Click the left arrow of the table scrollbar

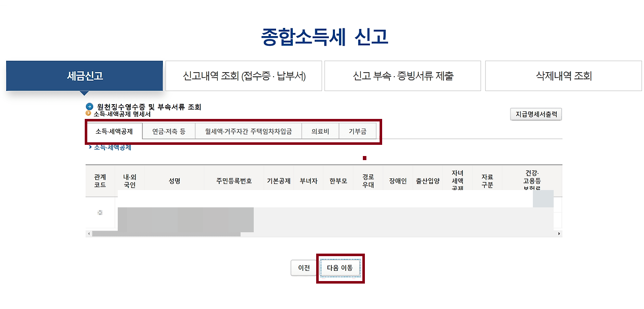[89, 233]
